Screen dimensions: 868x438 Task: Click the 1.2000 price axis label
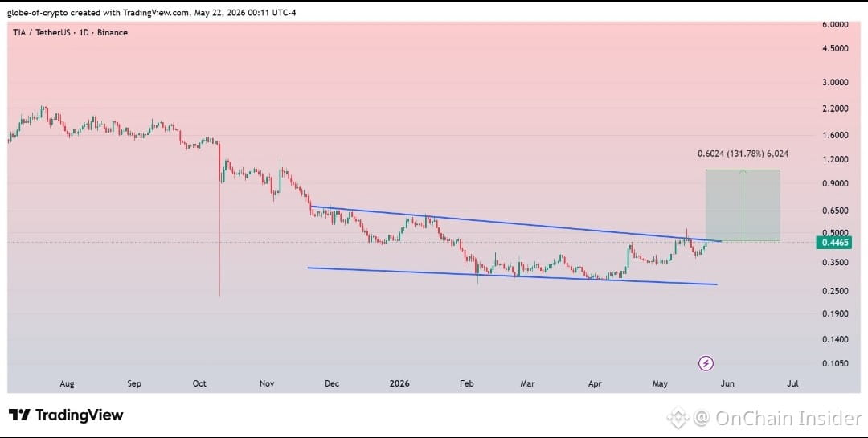[835, 159]
